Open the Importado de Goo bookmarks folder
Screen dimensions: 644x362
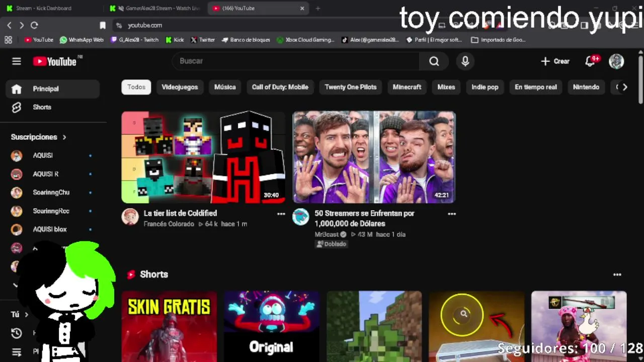coord(499,40)
